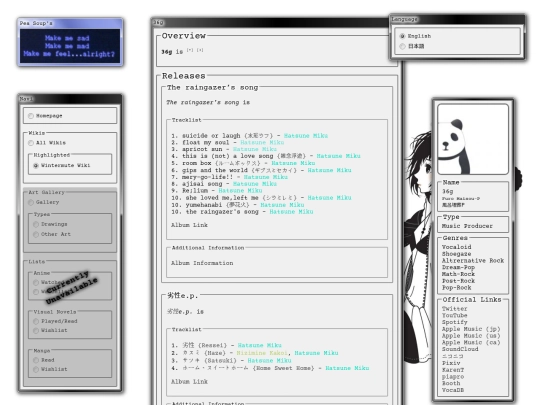
Task: Select Read under Manga
Action: 36,360
